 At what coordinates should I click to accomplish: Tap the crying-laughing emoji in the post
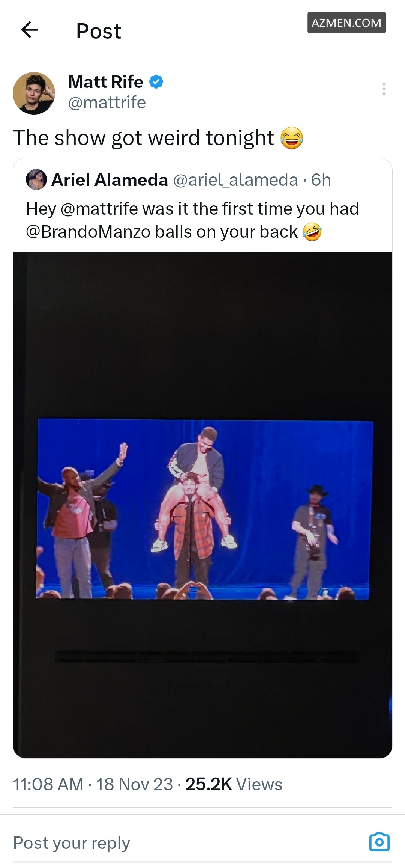click(292, 138)
